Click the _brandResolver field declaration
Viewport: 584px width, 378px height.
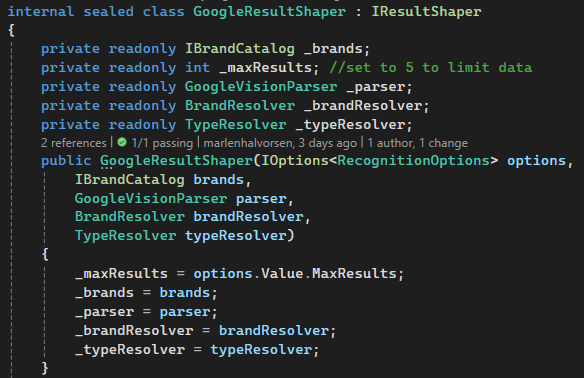[x=363, y=106]
